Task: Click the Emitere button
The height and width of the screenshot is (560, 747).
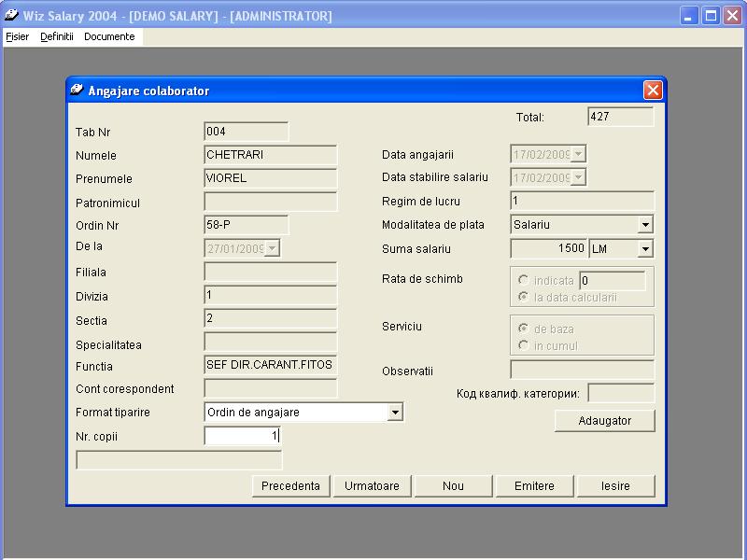Action: (x=534, y=486)
